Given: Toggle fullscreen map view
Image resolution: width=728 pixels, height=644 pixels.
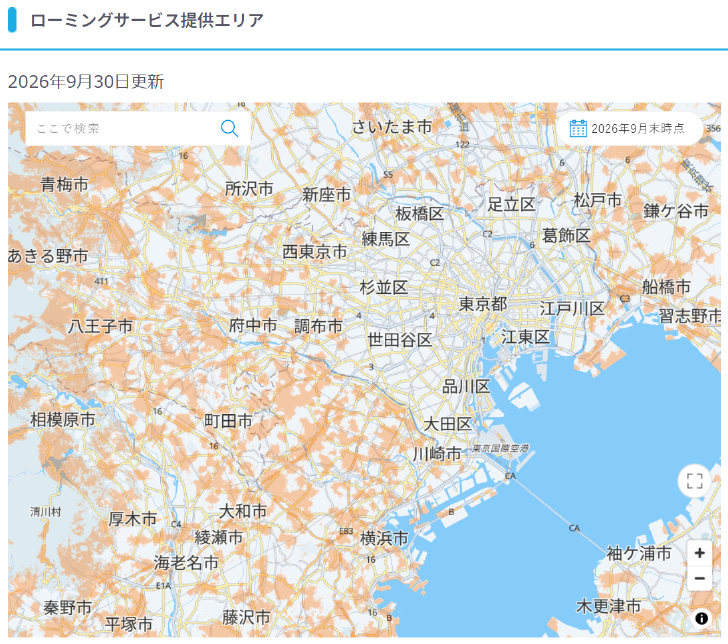Looking at the screenshot, I should pos(694,481).
